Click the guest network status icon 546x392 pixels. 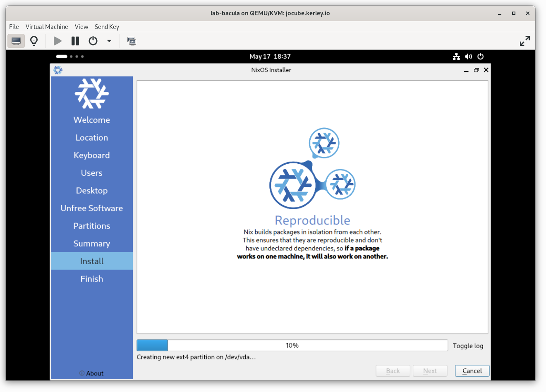click(456, 57)
